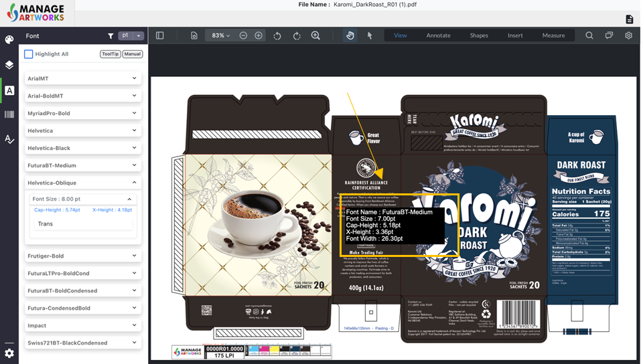Open the color palette sidebar icon

tap(9, 39)
